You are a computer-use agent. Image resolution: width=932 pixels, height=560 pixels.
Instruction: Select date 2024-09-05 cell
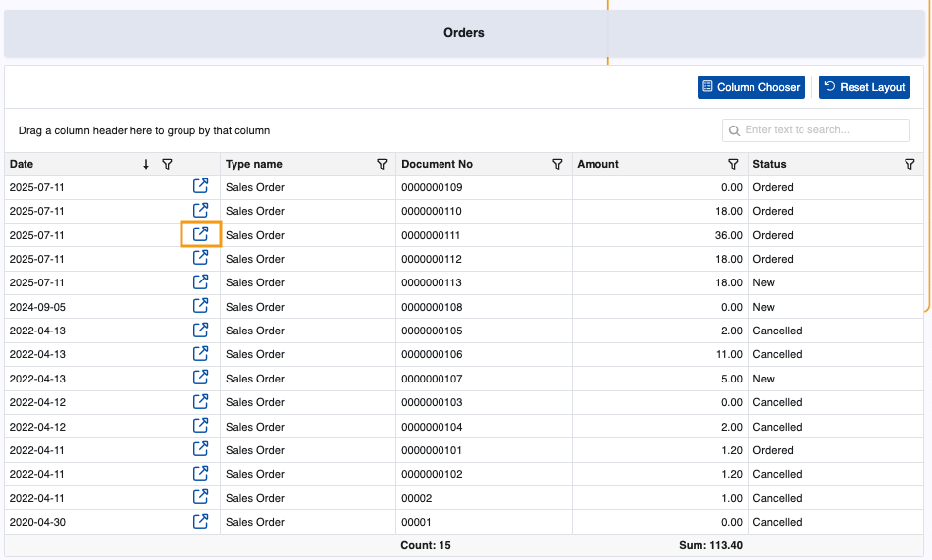click(93, 307)
